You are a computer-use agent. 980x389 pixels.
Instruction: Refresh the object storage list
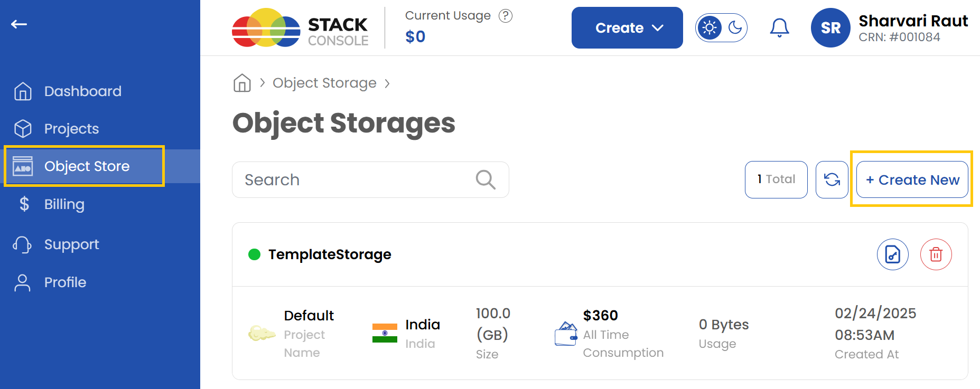pos(832,179)
